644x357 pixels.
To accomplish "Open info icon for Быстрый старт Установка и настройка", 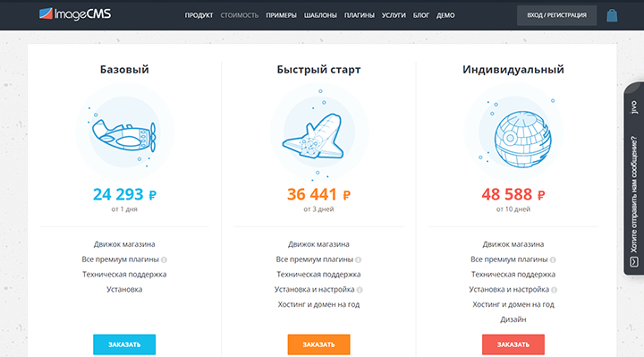I will click(360, 290).
